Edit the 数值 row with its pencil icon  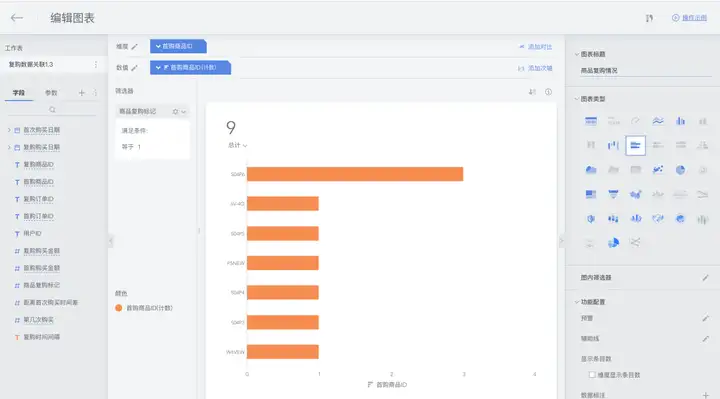coord(134,68)
